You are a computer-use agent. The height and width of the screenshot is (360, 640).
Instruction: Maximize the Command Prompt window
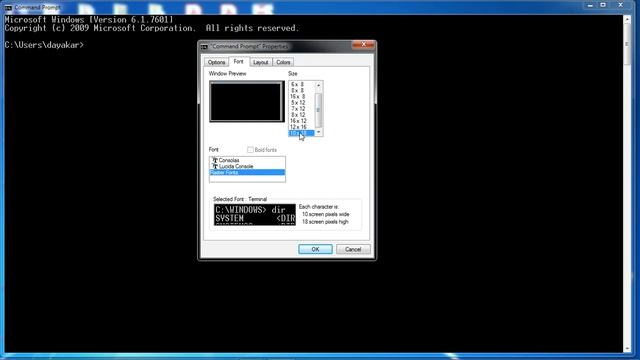(x=603, y=5)
